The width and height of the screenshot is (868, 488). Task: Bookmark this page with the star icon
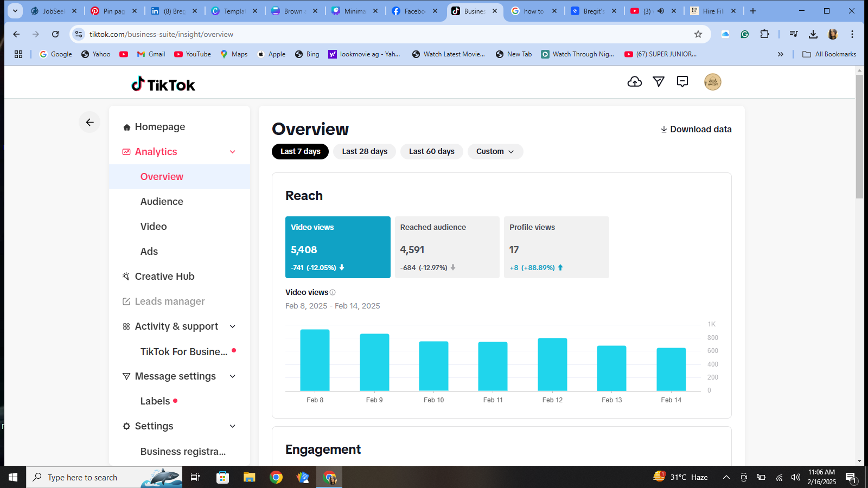[698, 34]
